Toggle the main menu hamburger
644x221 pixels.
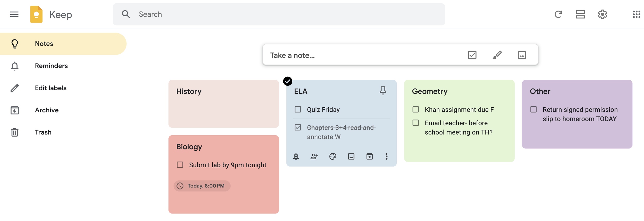click(14, 14)
